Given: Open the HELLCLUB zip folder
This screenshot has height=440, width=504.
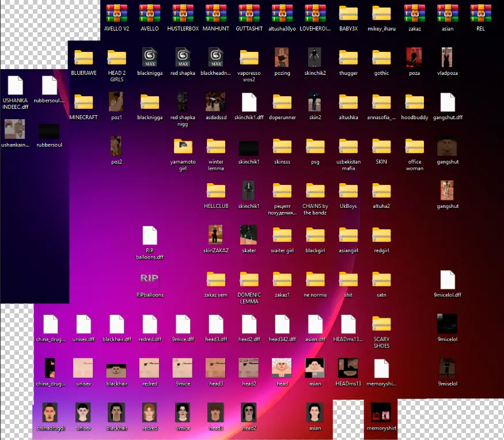Looking at the screenshot, I should 215,190.
